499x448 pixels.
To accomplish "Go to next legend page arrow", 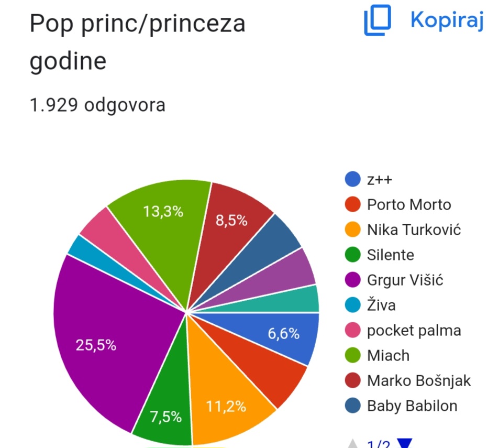I will pos(405,444).
